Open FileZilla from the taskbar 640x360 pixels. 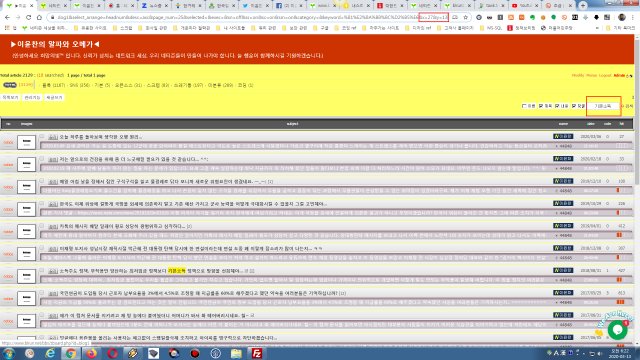tap(257, 353)
